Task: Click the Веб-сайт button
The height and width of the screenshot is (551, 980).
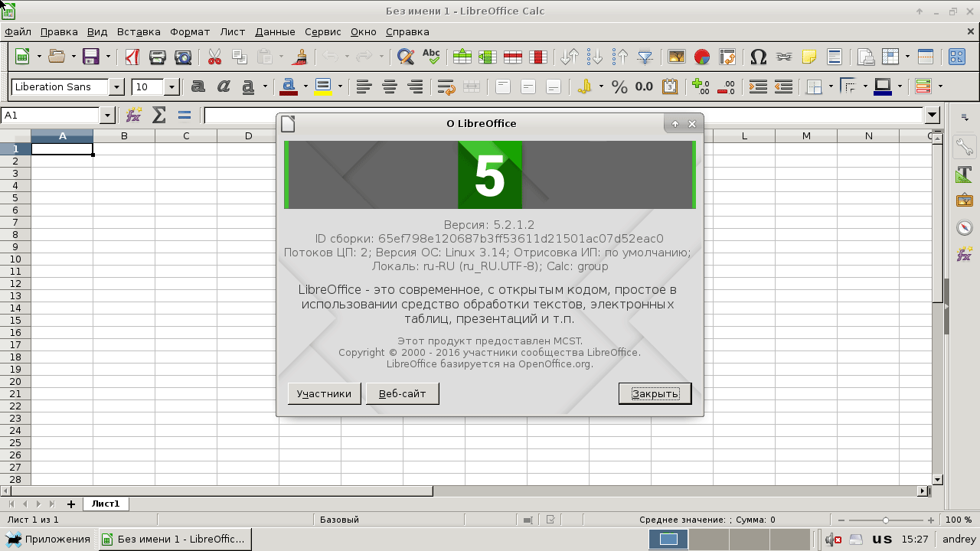Action: [x=402, y=393]
